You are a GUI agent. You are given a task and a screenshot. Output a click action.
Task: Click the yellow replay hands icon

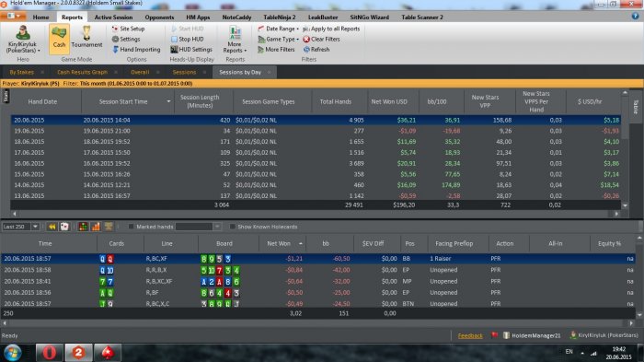52,227
